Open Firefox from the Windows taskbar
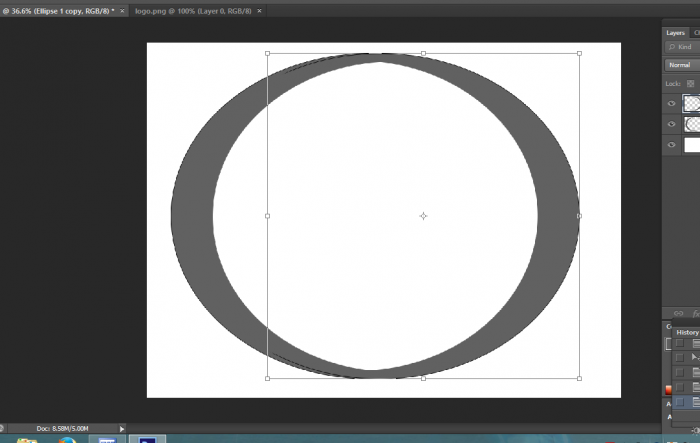 pos(67,440)
